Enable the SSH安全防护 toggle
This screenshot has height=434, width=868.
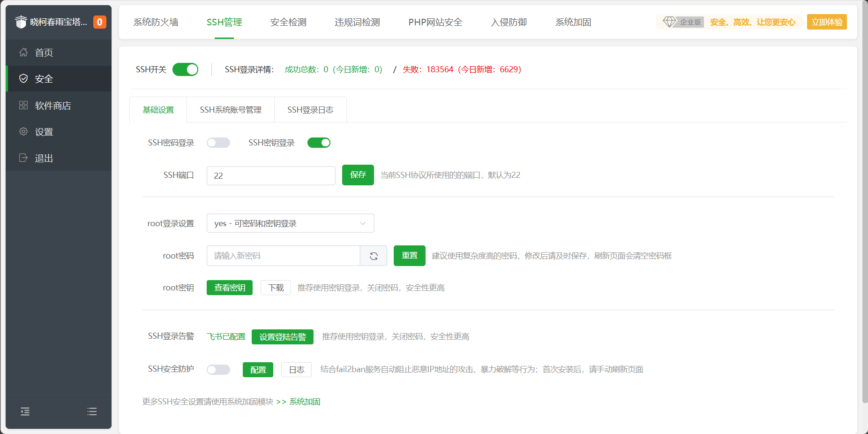(218, 369)
